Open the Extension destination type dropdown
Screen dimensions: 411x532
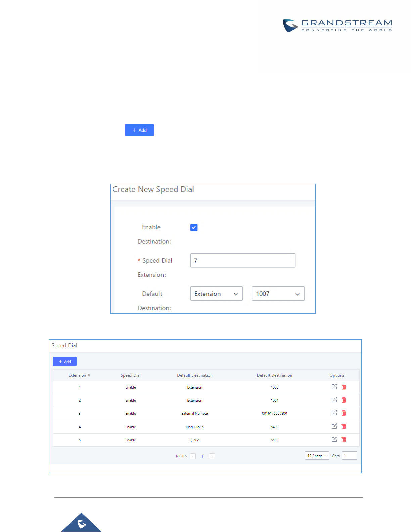click(x=216, y=294)
